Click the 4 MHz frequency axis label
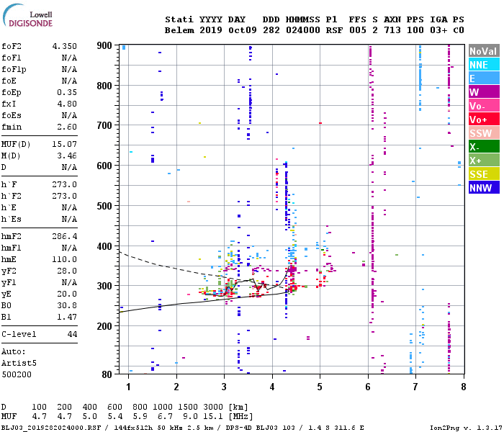This screenshot has height=432, width=504. click(x=272, y=387)
